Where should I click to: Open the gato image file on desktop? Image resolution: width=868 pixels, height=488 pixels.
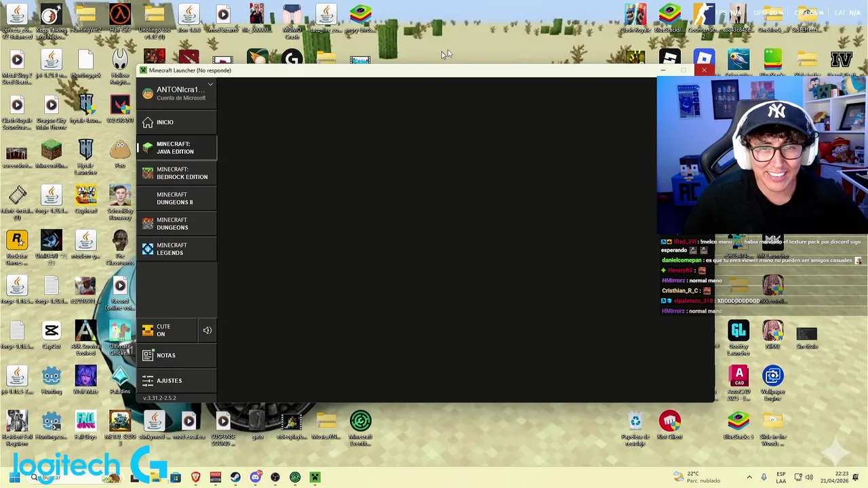[258, 426]
